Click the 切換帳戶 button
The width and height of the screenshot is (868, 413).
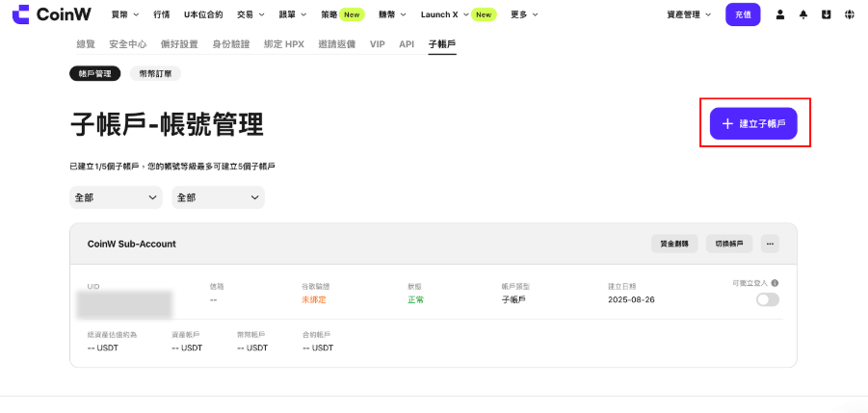point(729,244)
